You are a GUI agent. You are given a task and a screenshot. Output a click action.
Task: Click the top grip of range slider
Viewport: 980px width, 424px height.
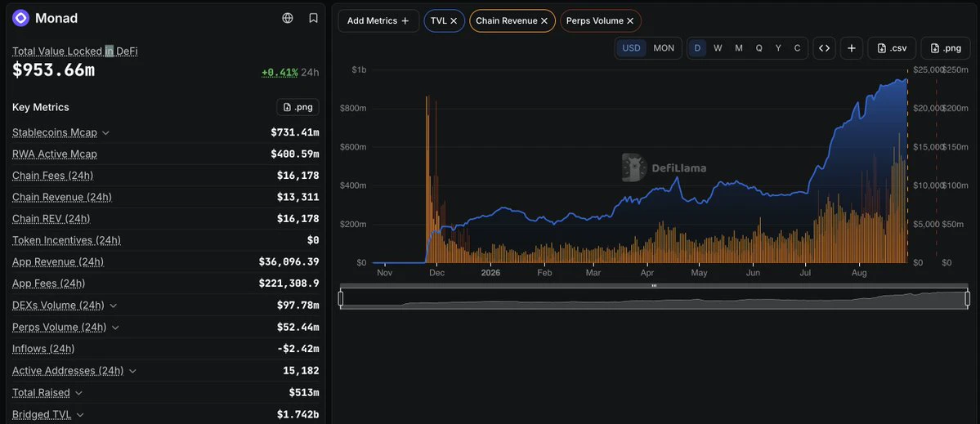click(654, 285)
